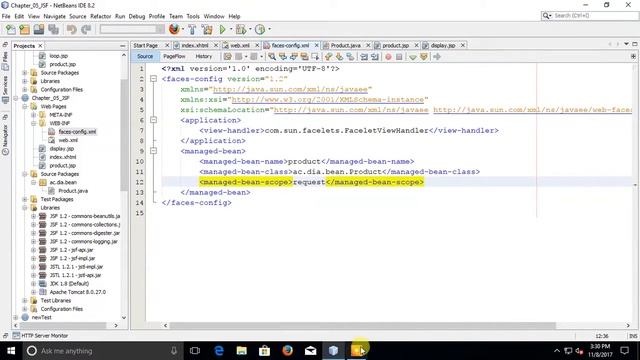Viewport: 640px width, 360px height.
Task: Click the Validate XML icon
Action: (x=424, y=56)
